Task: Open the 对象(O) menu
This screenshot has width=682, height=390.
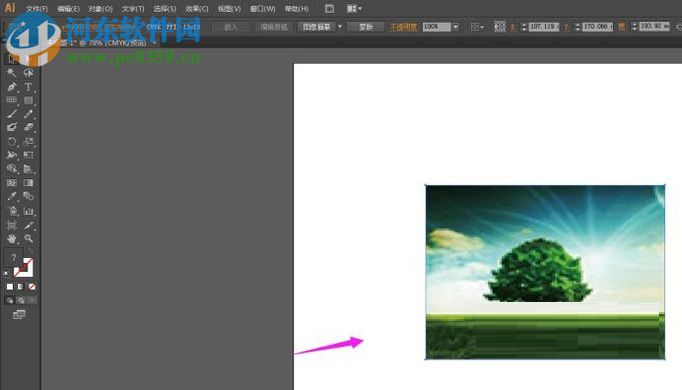Action: coord(100,9)
